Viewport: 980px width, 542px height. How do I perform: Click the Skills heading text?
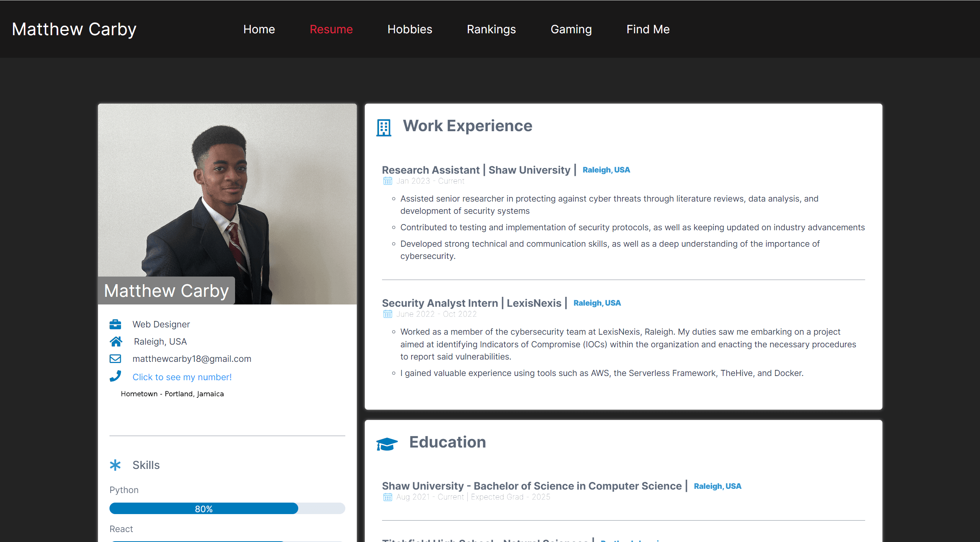pos(146,465)
